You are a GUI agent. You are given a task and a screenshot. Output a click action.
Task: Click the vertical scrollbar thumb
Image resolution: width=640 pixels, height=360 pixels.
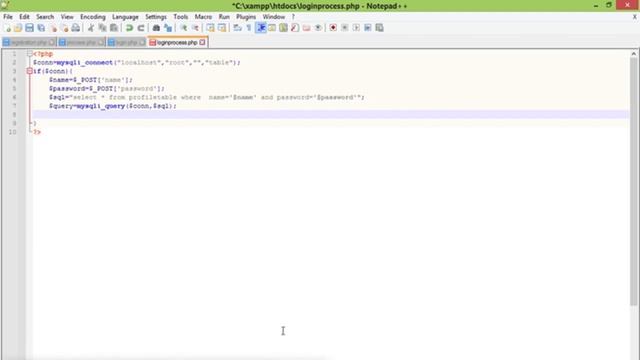coord(633,181)
